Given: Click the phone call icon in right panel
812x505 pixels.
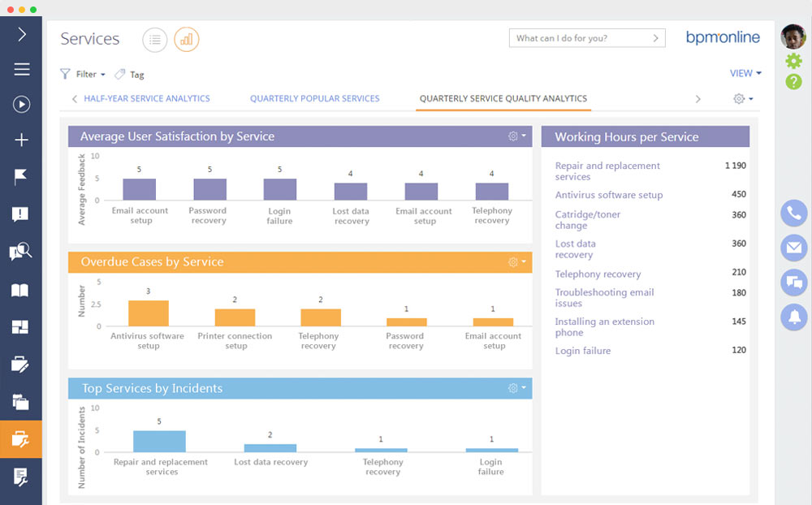Looking at the screenshot, I should [793, 214].
